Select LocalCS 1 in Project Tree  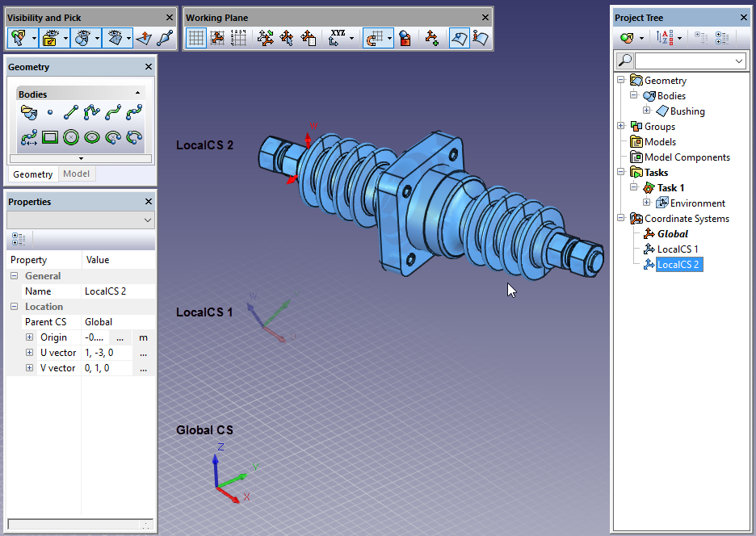(677, 249)
